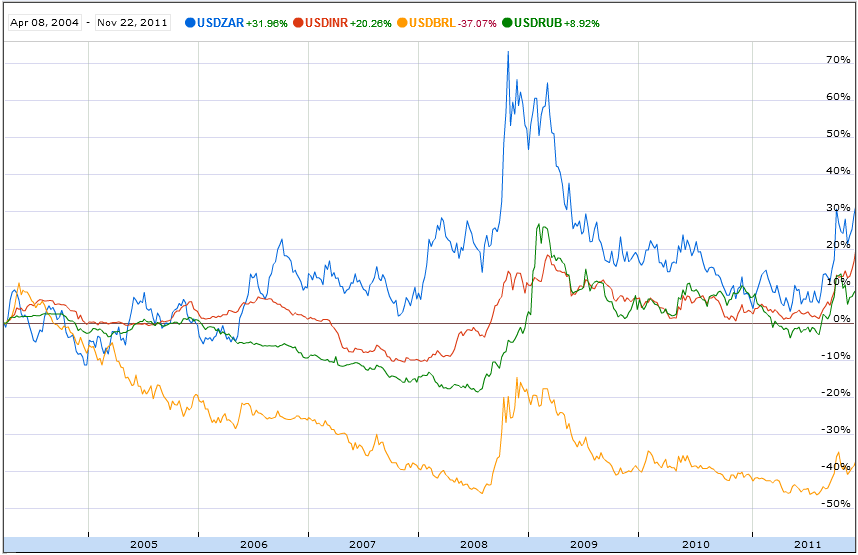Click the red USDINR legend dot
The width and height of the screenshot is (858, 555).
pos(298,23)
